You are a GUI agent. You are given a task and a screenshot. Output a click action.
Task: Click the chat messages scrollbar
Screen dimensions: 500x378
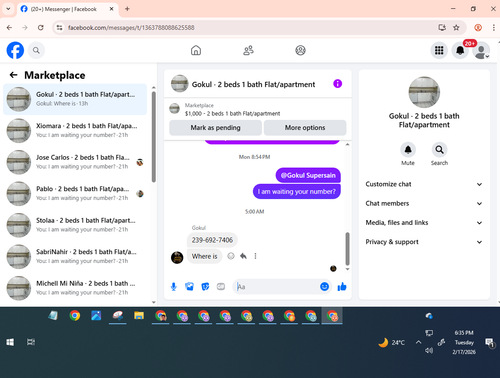pyautogui.click(x=347, y=248)
